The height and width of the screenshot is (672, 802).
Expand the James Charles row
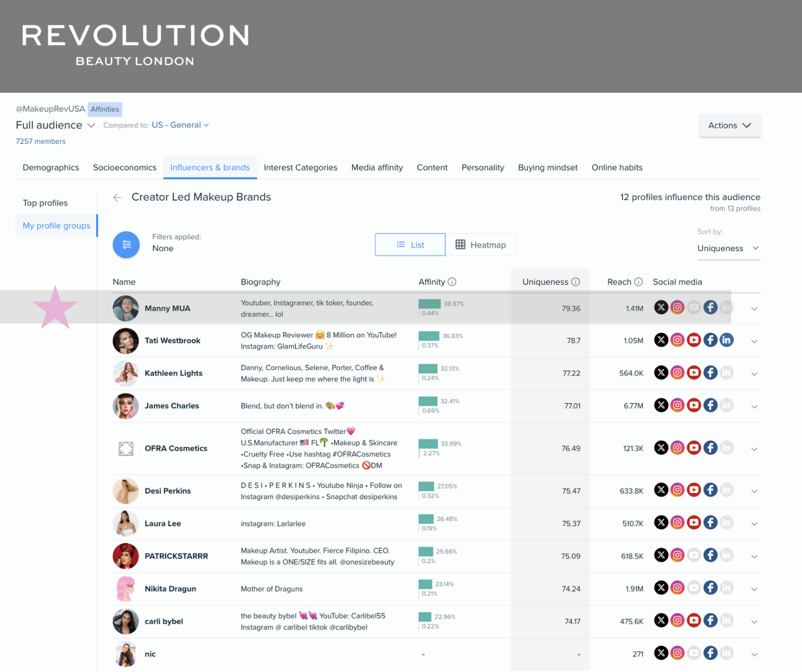point(754,406)
